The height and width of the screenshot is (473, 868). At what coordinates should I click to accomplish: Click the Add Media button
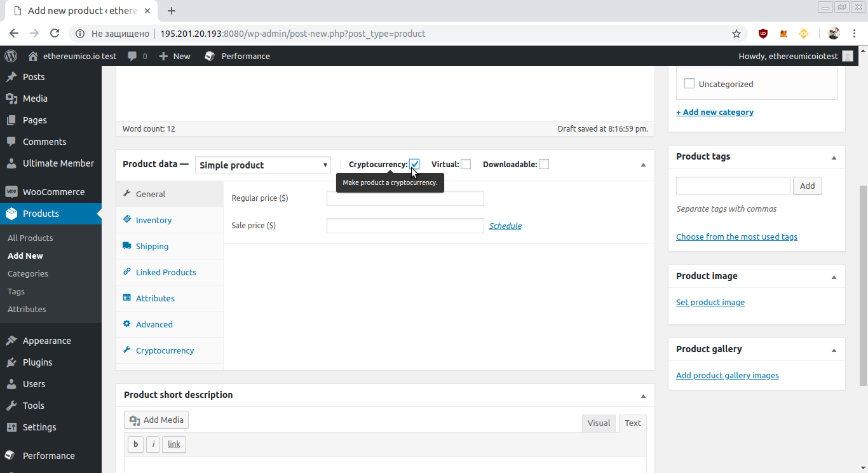pyautogui.click(x=156, y=420)
